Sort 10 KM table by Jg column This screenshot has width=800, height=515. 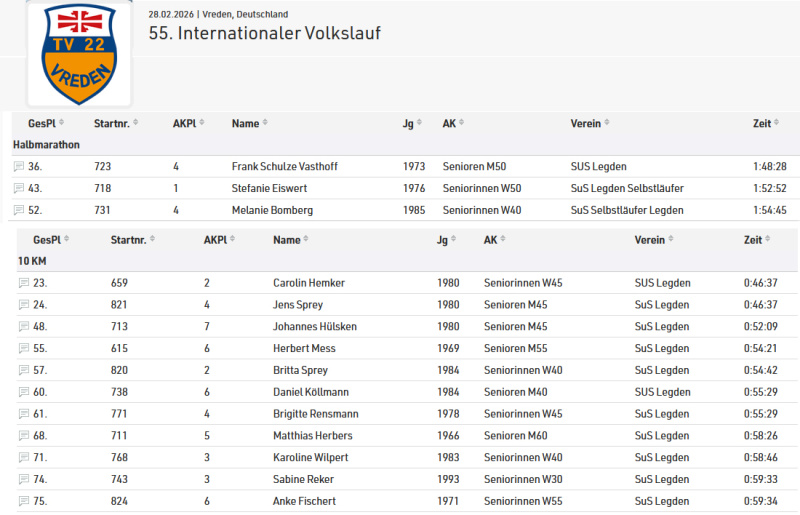446,240
